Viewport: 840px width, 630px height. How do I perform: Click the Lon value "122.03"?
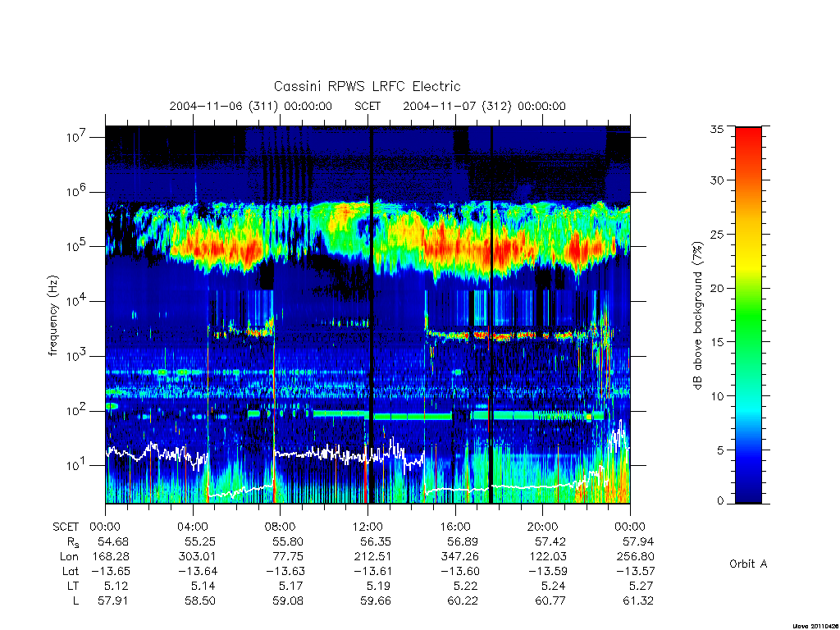[548, 557]
